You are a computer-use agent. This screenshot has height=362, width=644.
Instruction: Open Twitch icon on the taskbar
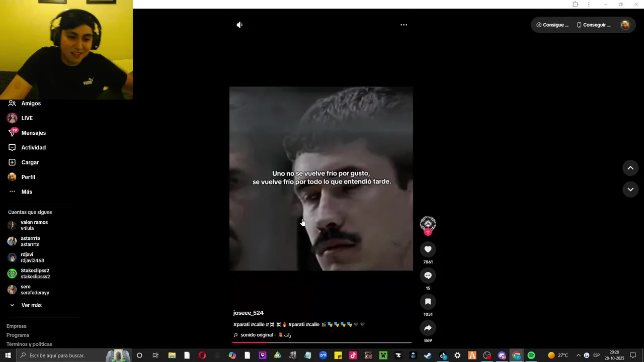(262, 355)
